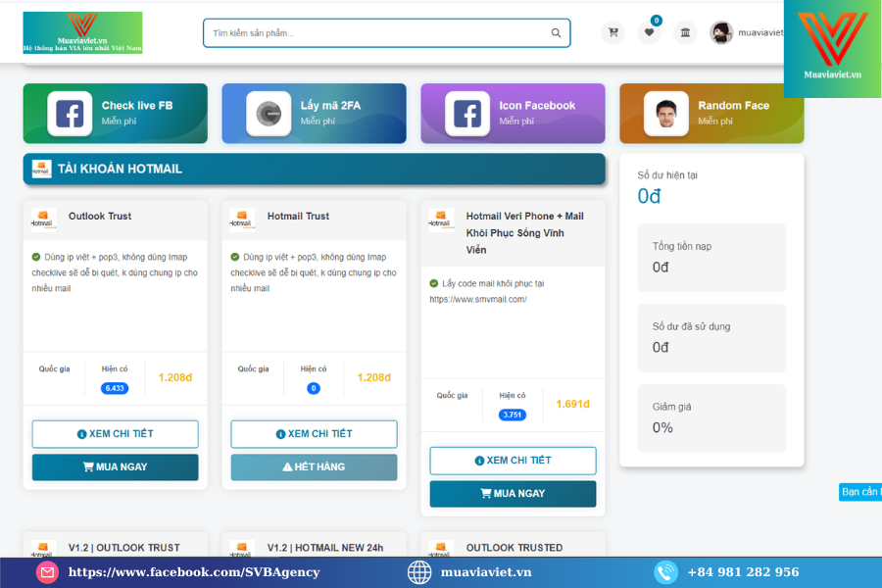
Task: Click the Tổng tiền nạp box
Action: (x=711, y=258)
